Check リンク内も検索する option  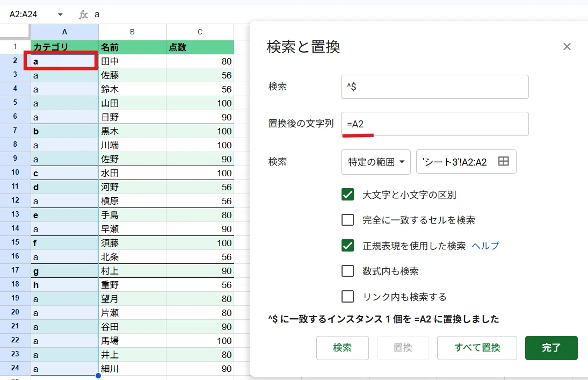click(x=347, y=296)
